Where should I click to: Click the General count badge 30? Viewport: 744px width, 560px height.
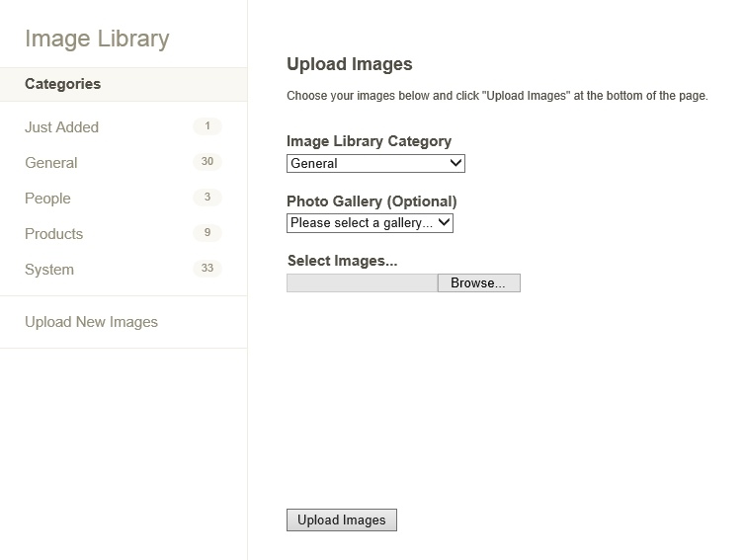pyautogui.click(x=207, y=162)
